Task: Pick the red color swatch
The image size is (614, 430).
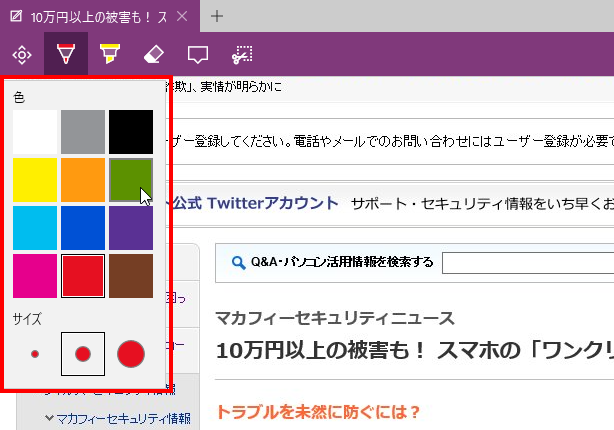Action: (83, 276)
